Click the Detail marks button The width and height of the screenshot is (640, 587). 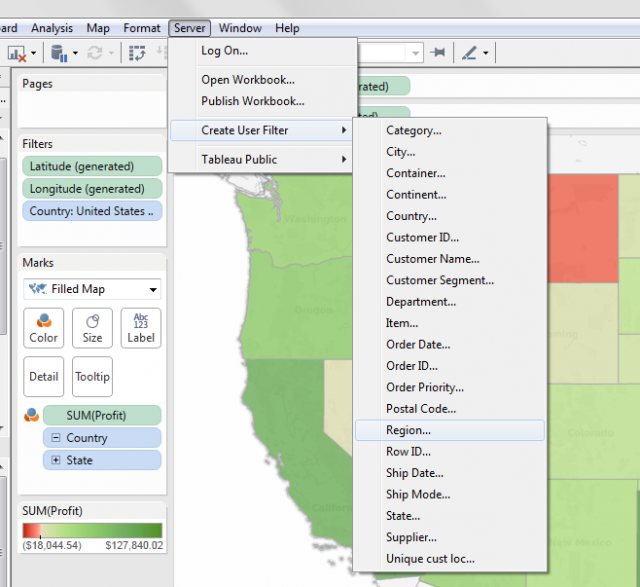[43, 377]
